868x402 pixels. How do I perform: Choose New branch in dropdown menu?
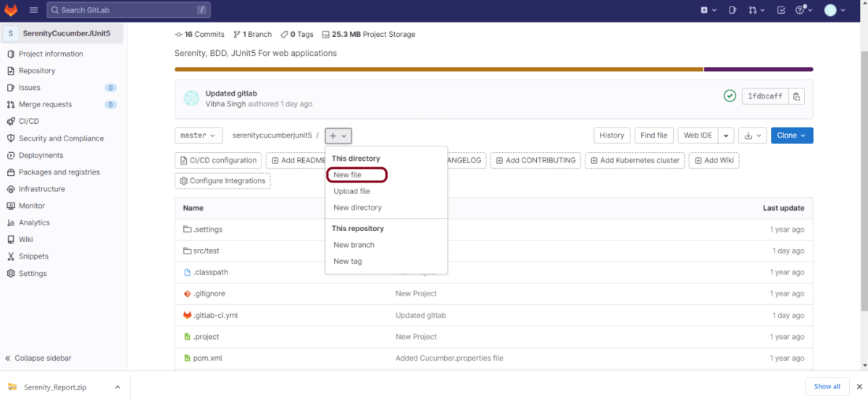(x=354, y=245)
